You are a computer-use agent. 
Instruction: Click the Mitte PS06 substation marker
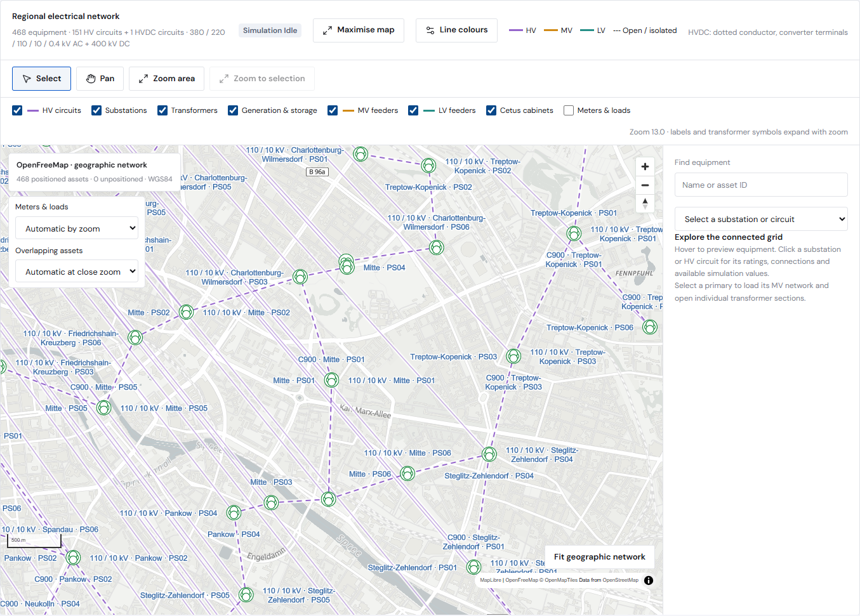click(x=407, y=473)
